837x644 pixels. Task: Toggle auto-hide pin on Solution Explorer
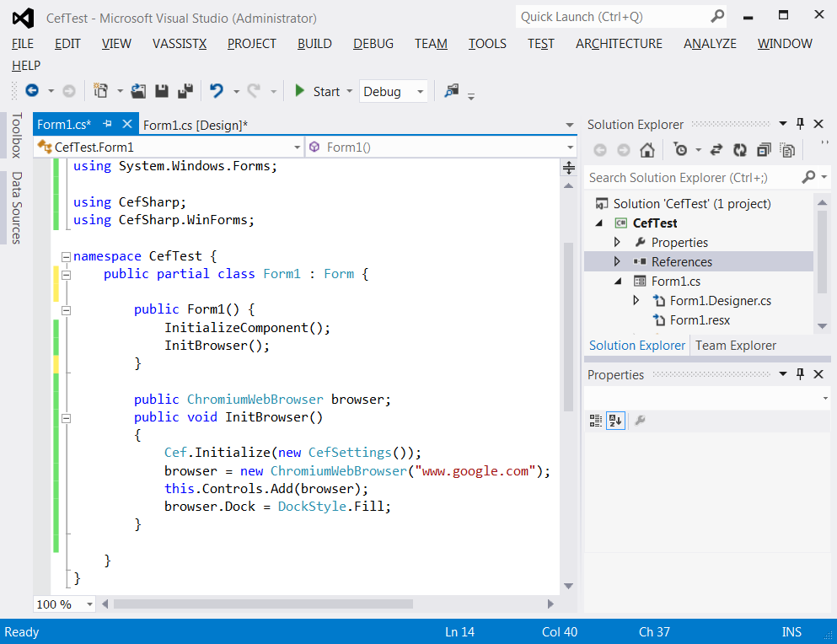pos(799,123)
